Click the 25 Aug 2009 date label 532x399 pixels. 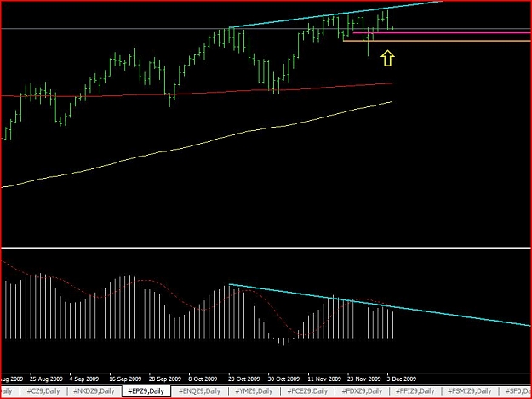(x=46, y=379)
